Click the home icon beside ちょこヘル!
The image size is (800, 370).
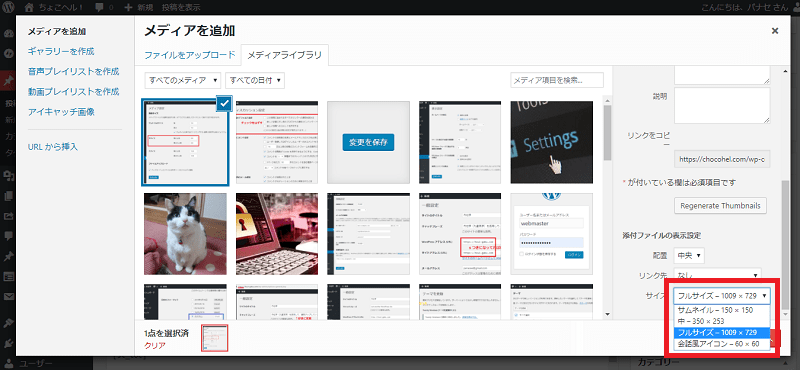point(29,7)
